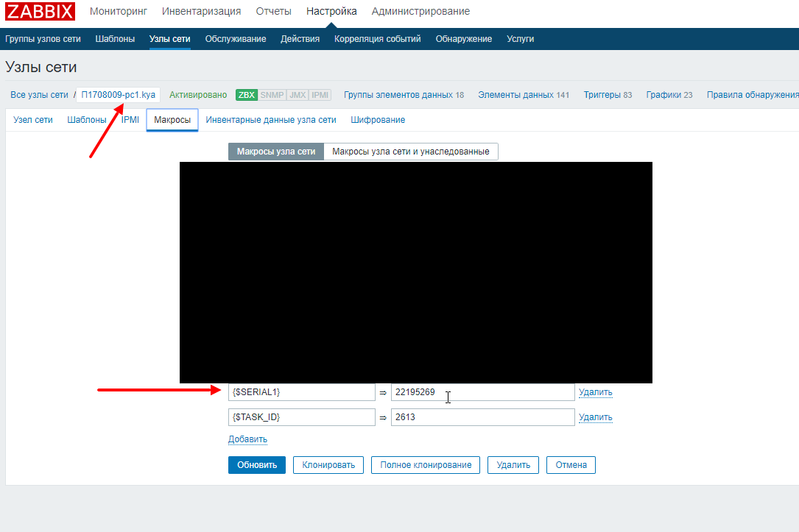Click the Удалить host button
The height and width of the screenshot is (532, 799).
point(513,465)
